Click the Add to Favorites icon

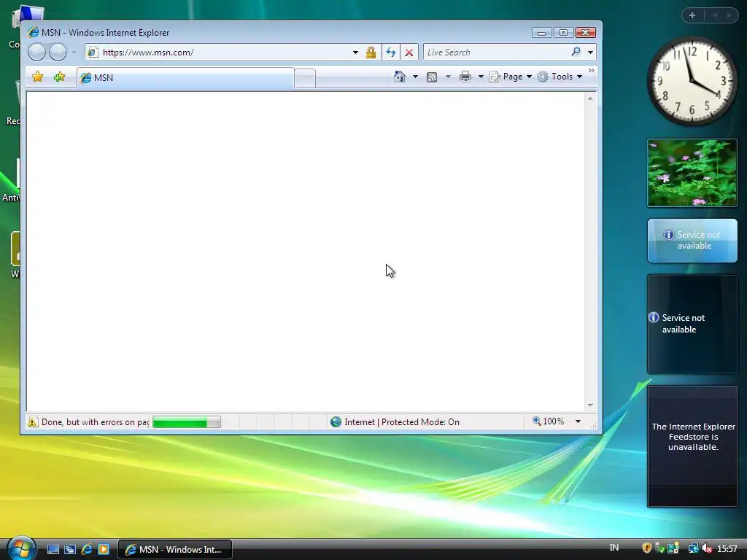tap(60, 77)
